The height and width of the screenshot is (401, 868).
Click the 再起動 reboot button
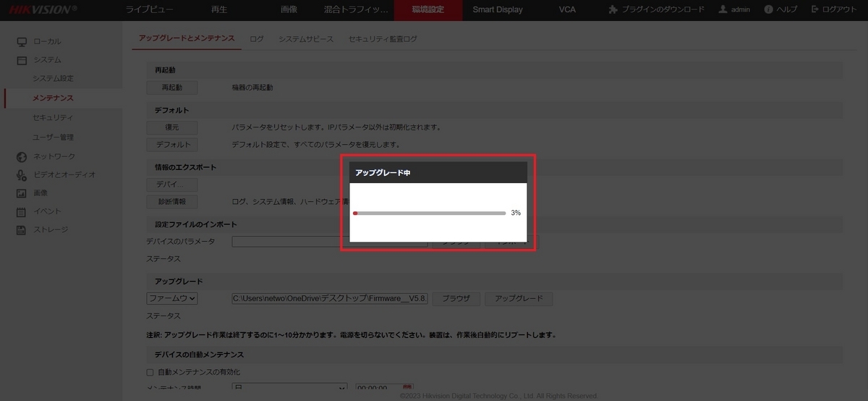coord(172,88)
